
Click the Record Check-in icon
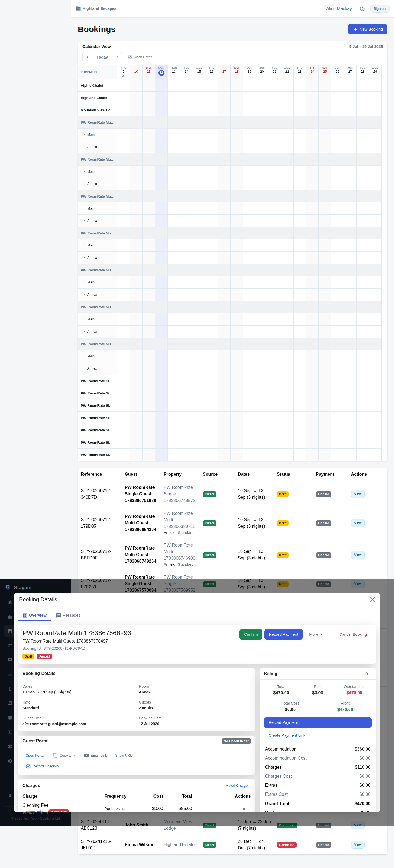28,766
